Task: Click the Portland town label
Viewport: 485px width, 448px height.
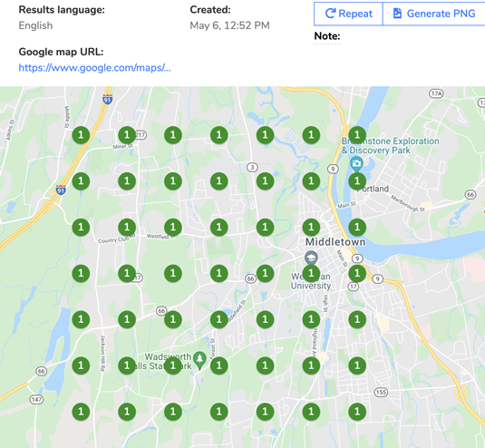Action: pyautogui.click(x=373, y=189)
